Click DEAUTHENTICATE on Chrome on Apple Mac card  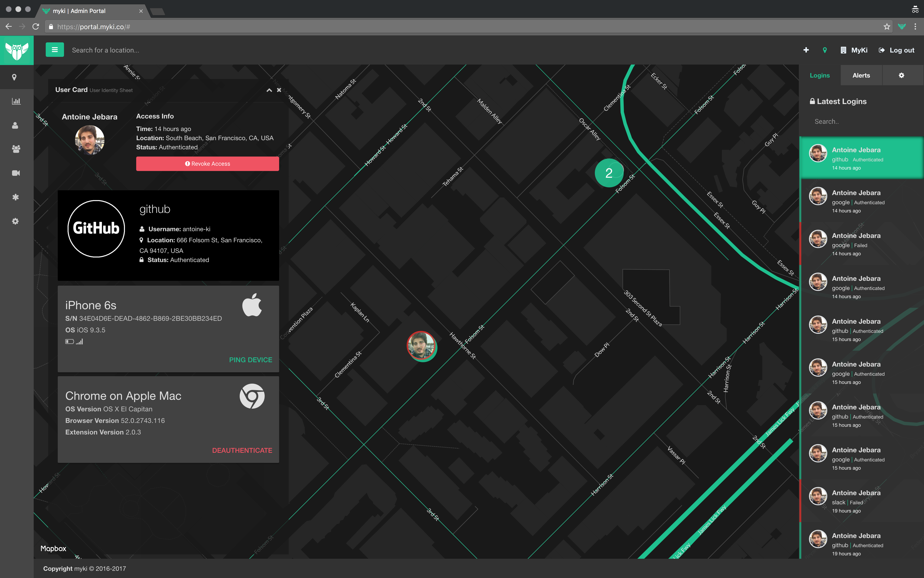(x=242, y=450)
